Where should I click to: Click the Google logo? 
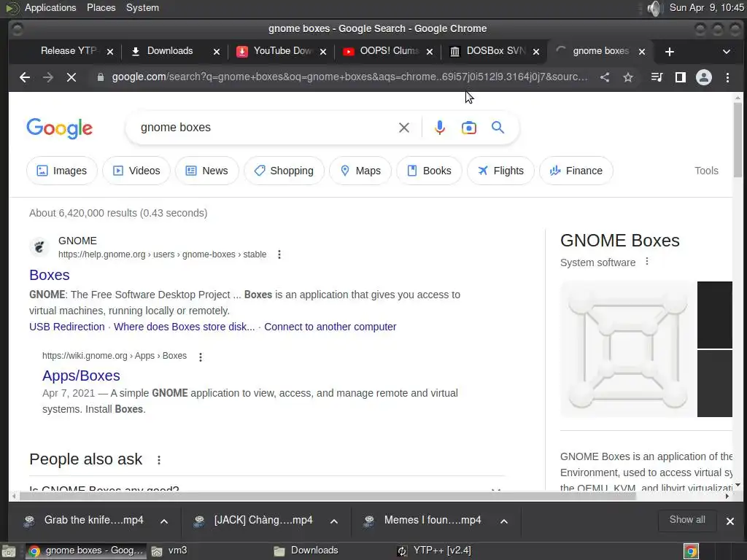60,128
